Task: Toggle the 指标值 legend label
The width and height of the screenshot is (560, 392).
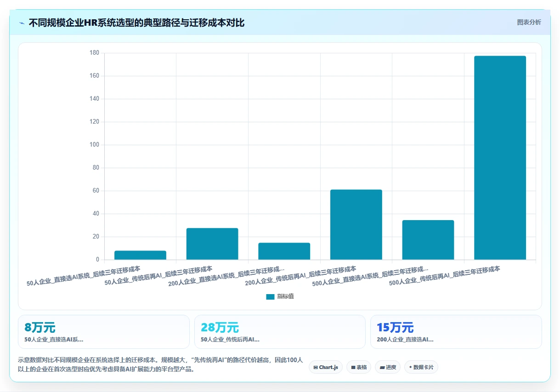Action: (x=285, y=297)
